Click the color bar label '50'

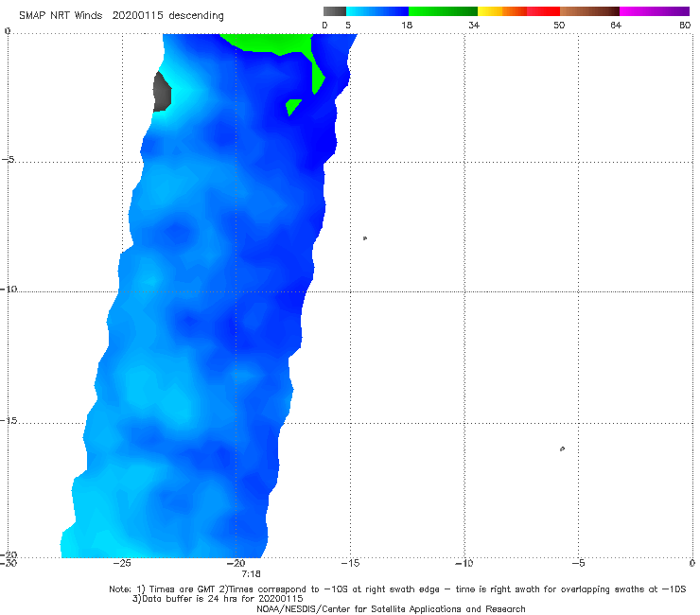(x=559, y=25)
